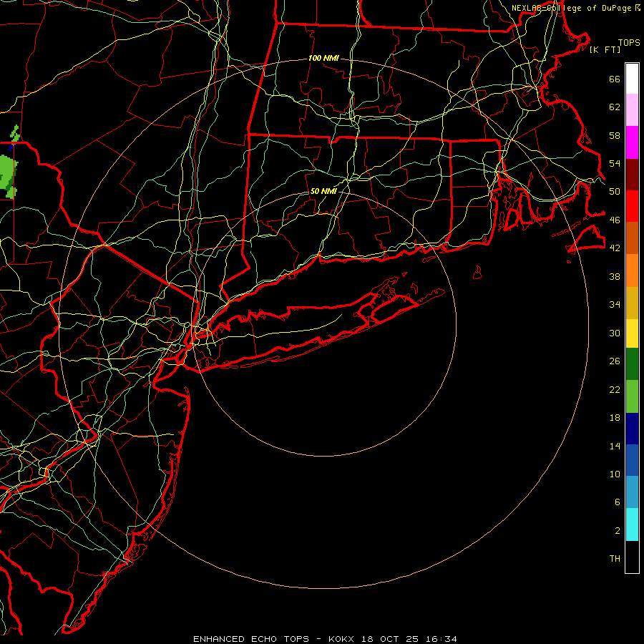Viewport: 644px width, 644px height.
Task: Select the 50 NMI range ring label
Action: pyautogui.click(x=323, y=191)
